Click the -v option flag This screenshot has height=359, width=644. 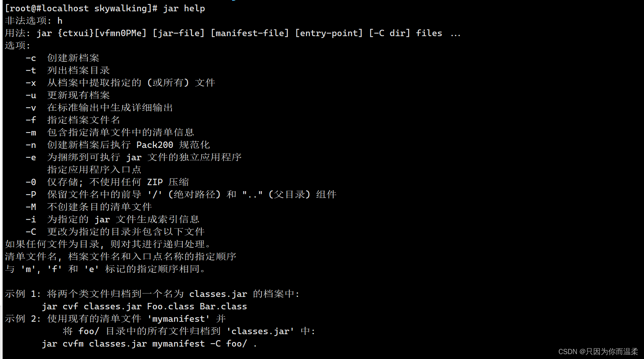coord(31,108)
